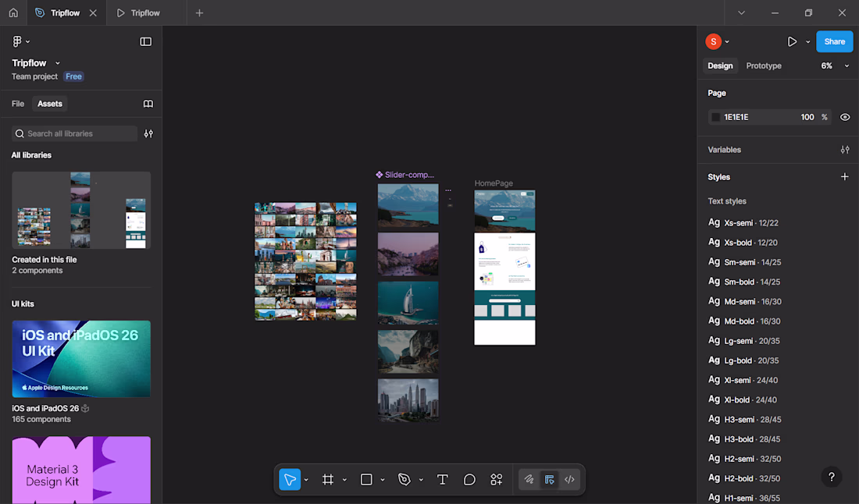Open present options dropdown arrow
The height and width of the screenshot is (504, 859).
coord(807,41)
